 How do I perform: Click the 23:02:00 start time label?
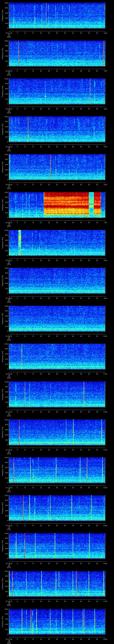click(x=9, y=71)
